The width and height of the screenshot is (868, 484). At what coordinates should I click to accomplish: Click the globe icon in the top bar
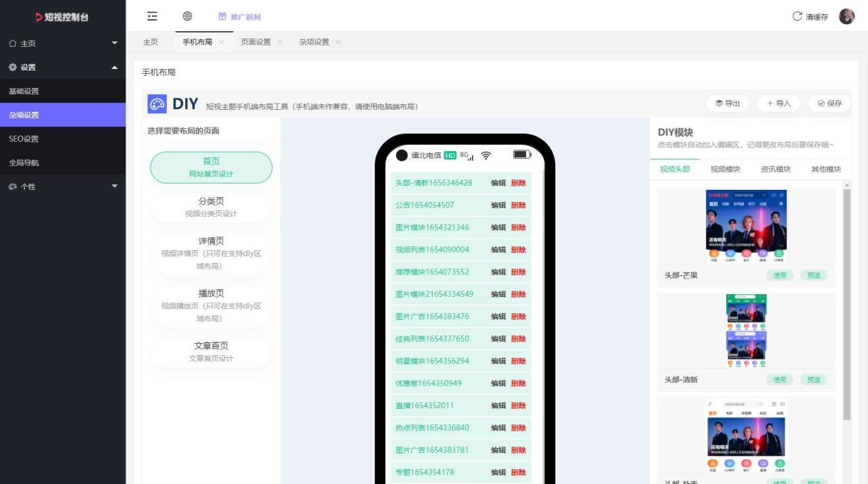click(x=187, y=16)
